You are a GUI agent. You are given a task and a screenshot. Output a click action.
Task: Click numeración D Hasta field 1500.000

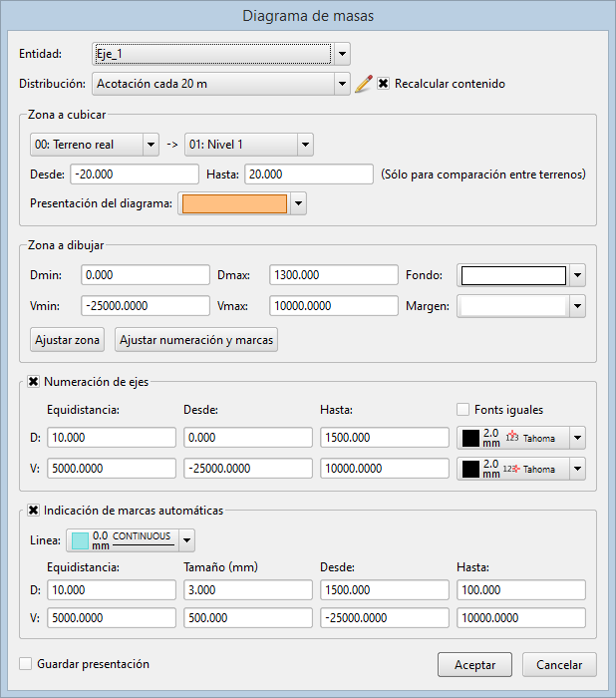point(385,437)
